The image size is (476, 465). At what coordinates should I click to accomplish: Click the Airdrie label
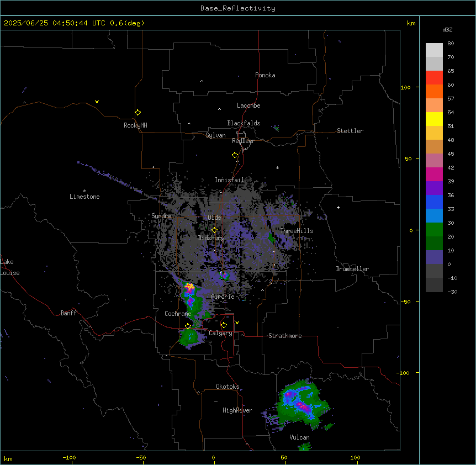pos(223,297)
